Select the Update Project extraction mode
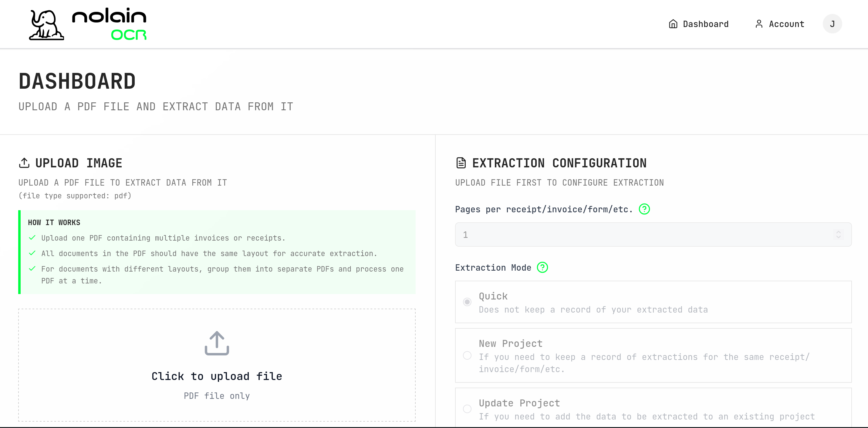Viewport: 868px width, 428px height. pos(467,409)
